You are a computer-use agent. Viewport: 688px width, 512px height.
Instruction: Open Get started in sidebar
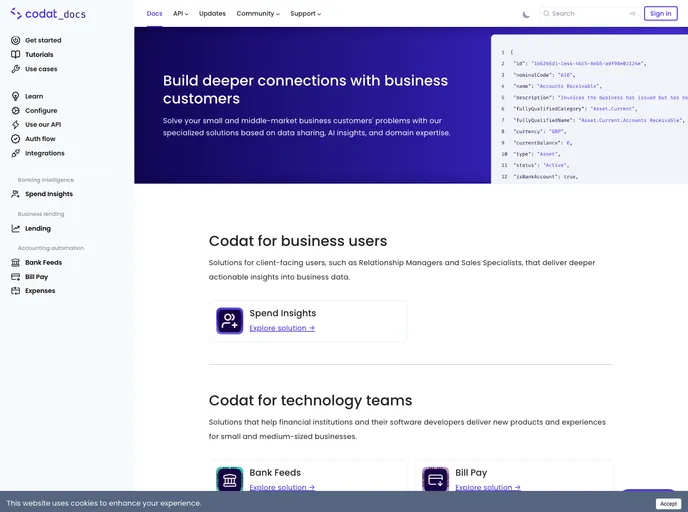43,40
